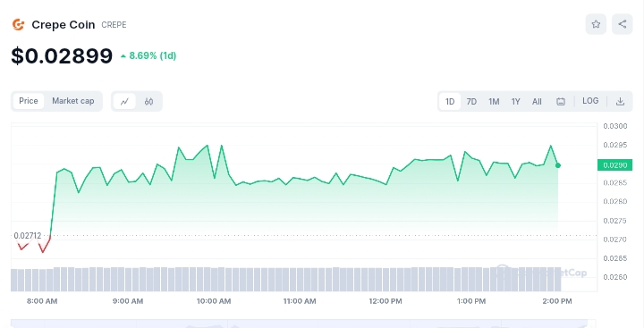This screenshot has height=328, width=644.
Task: Open the share icon button
Action: [x=623, y=24]
